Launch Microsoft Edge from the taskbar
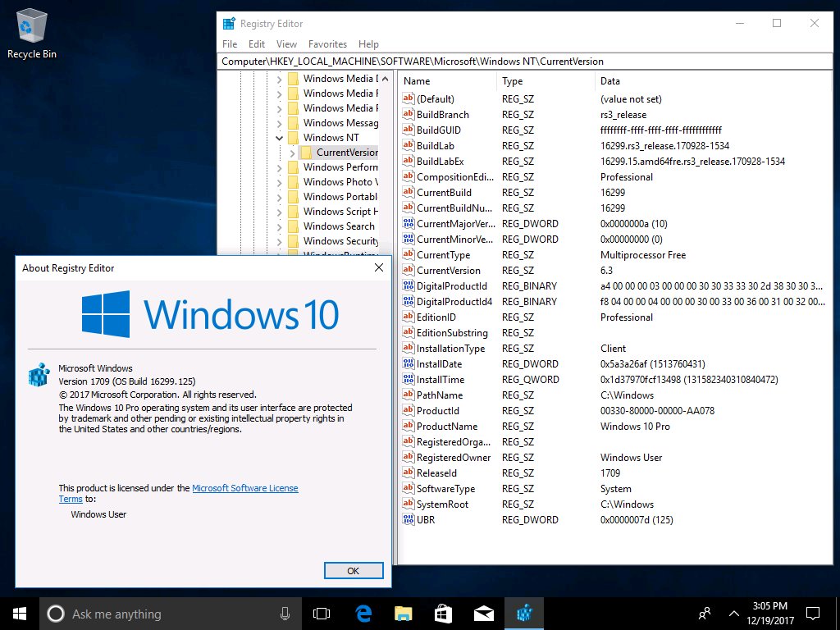This screenshot has width=840, height=630. pos(363,614)
